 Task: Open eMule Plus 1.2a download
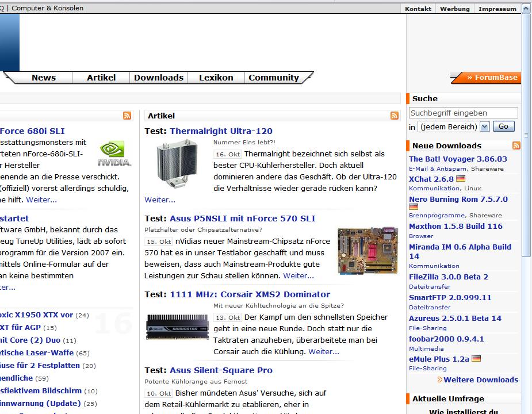point(439,359)
